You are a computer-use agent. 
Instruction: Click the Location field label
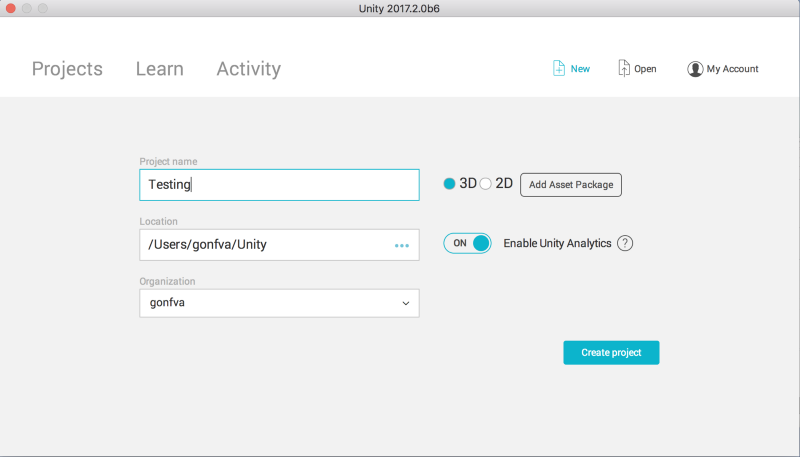pos(159,221)
